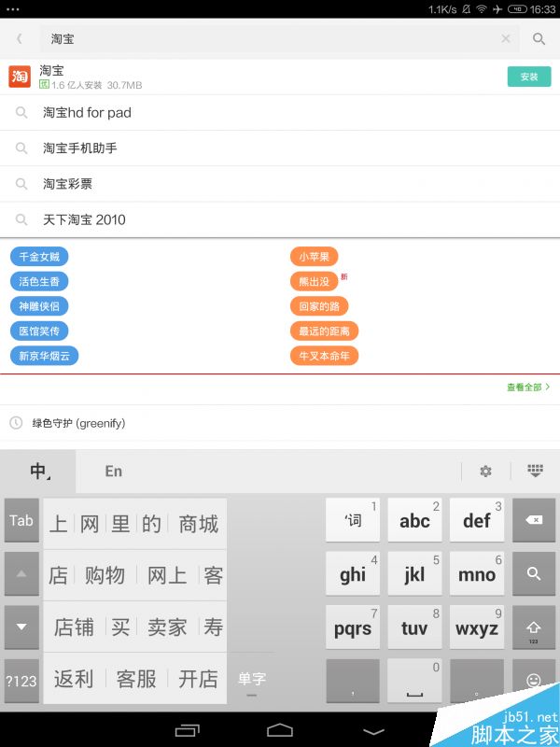560x747 pixels.
Task: Choose candidate character 买
Action: coord(120,627)
